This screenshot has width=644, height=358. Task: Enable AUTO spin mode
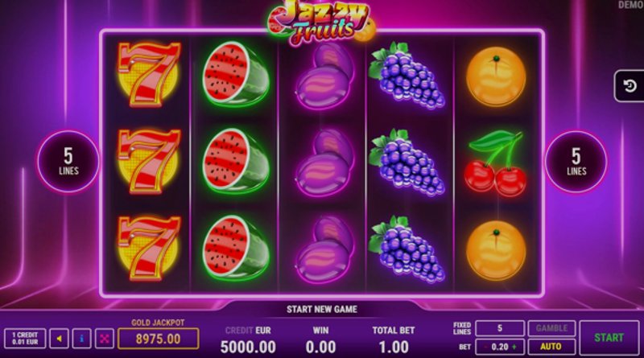point(551,347)
